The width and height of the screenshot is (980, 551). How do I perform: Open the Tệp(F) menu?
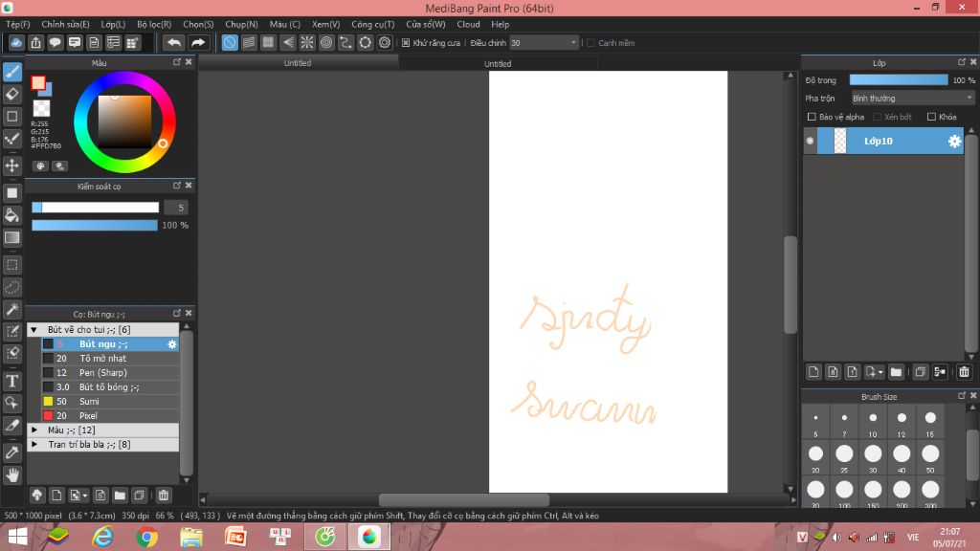pos(17,24)
